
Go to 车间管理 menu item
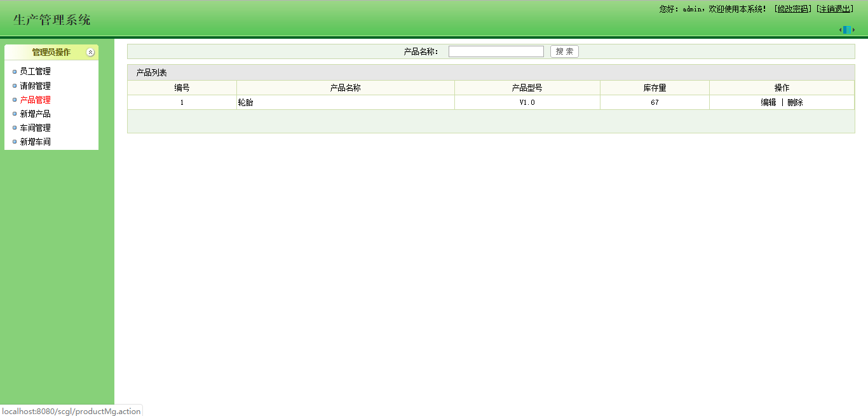(x=36, y=128)
